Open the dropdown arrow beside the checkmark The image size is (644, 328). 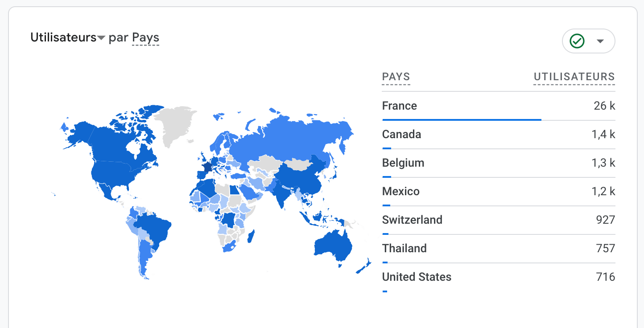[x=600, y=41]
